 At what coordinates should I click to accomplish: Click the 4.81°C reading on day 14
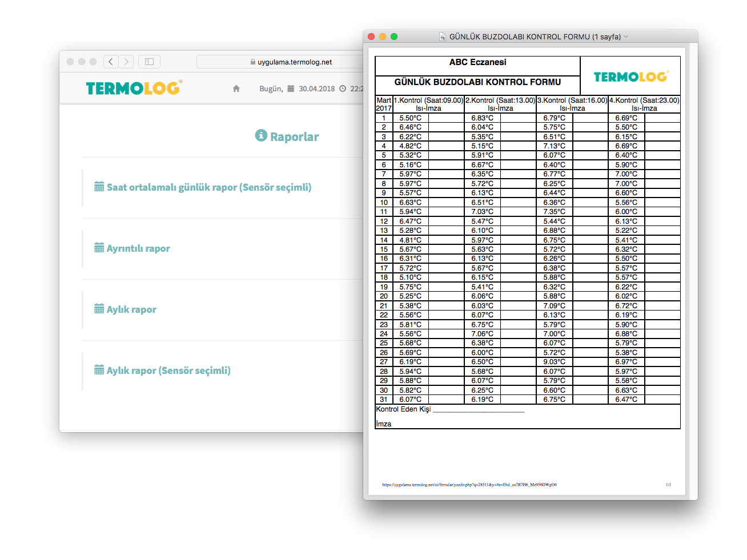411,240
